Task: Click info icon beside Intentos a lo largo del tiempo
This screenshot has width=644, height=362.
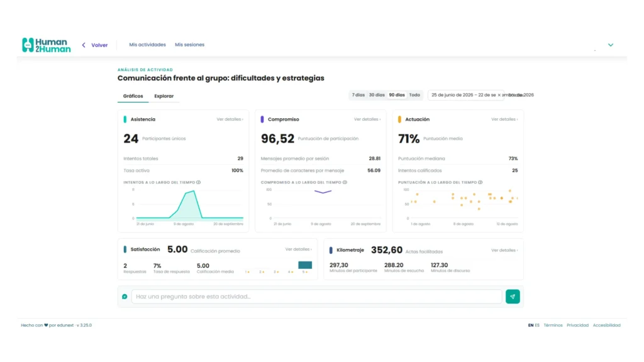Action: [x=198, y=182]
